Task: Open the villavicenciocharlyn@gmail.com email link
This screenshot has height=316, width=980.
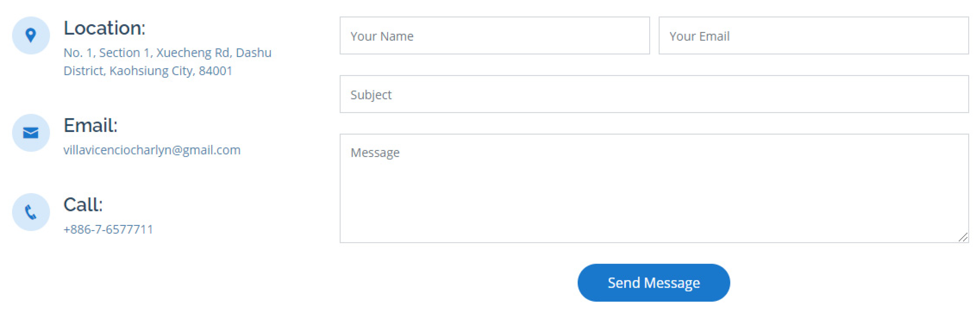Action: point(152,150)
